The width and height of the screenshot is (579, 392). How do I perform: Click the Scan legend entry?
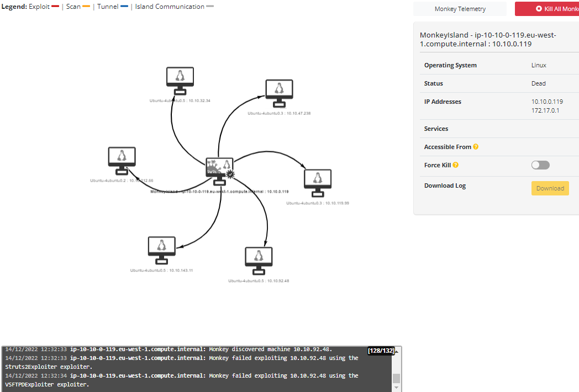(x=78, y=7)
